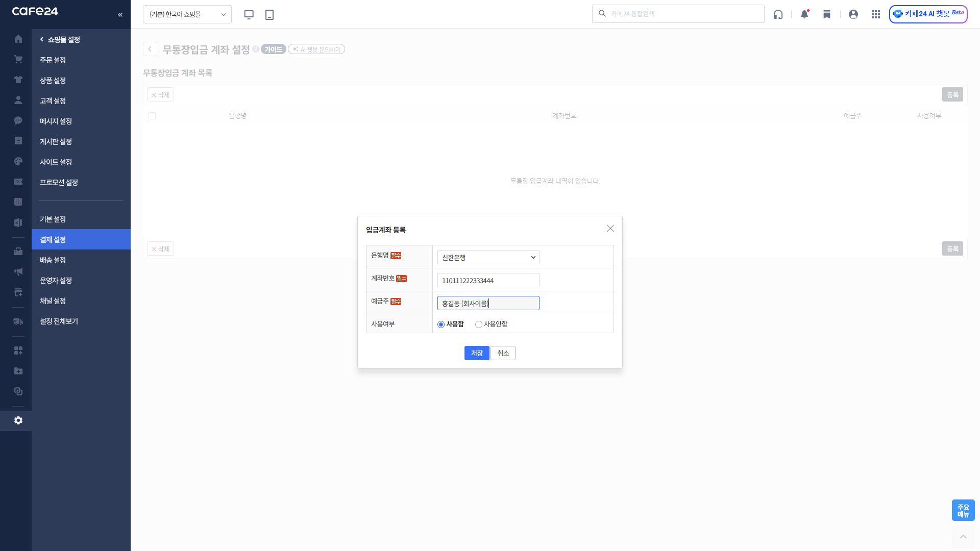Switch to mobile device preview icon

point(269,14)
